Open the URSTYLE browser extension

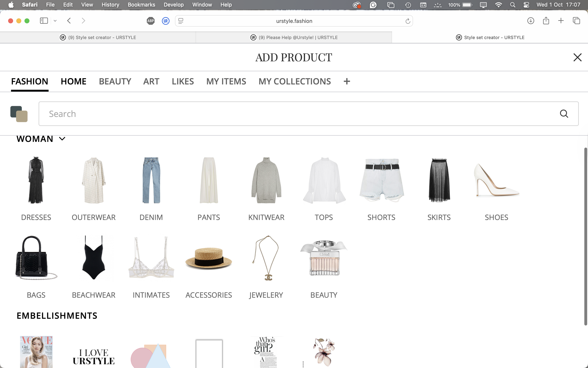(x=166, y=21)
